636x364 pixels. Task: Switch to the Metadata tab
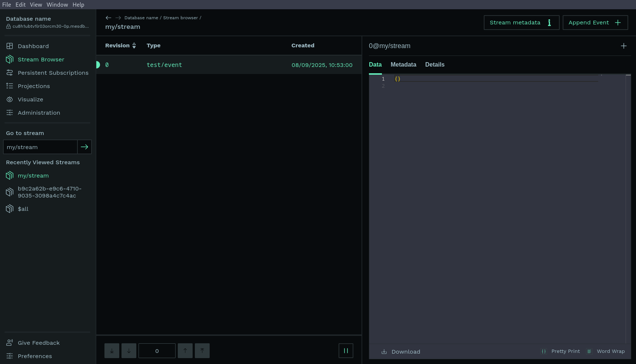pos(403,65)
